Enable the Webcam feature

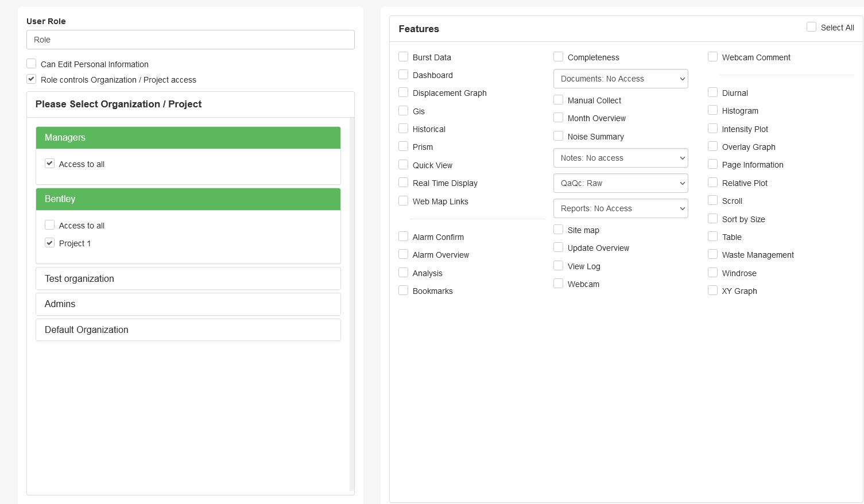(559, 284)
